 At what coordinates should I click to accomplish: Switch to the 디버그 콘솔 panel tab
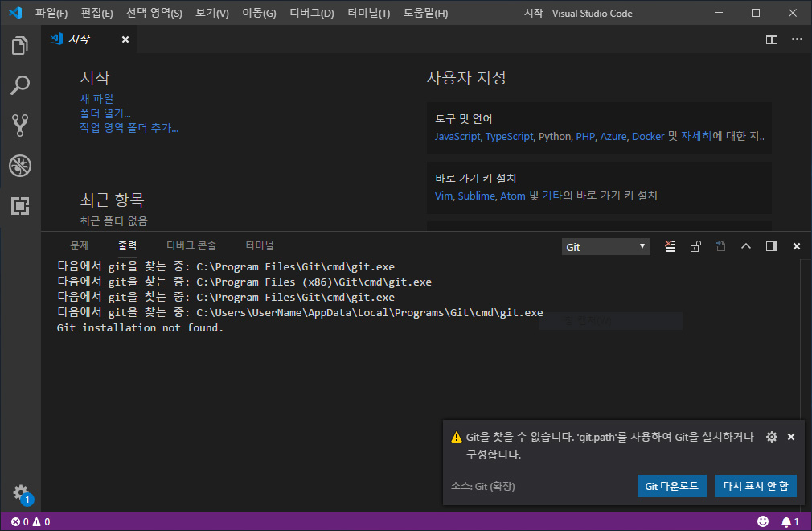pyautogui.click(x=191, y=245)
